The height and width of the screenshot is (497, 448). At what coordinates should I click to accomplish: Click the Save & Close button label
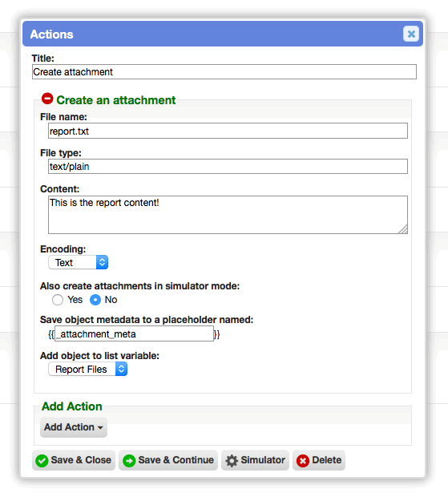click(81, 460)
